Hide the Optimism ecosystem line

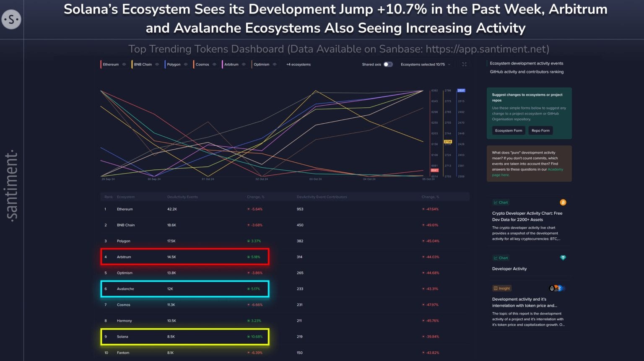275,65
